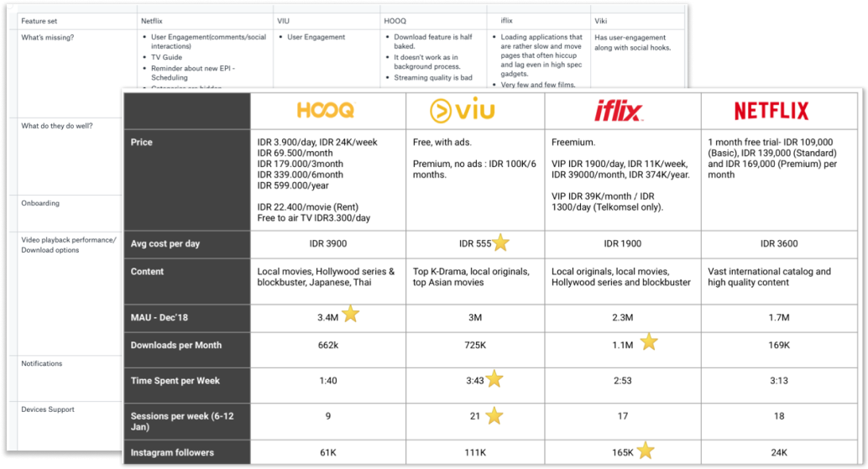
Task: Click star beside 3:43 time spent
Action: point(494,379)
